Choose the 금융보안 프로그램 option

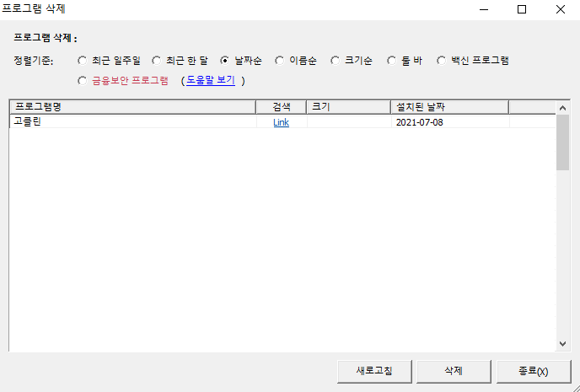[x=123, y=81]
